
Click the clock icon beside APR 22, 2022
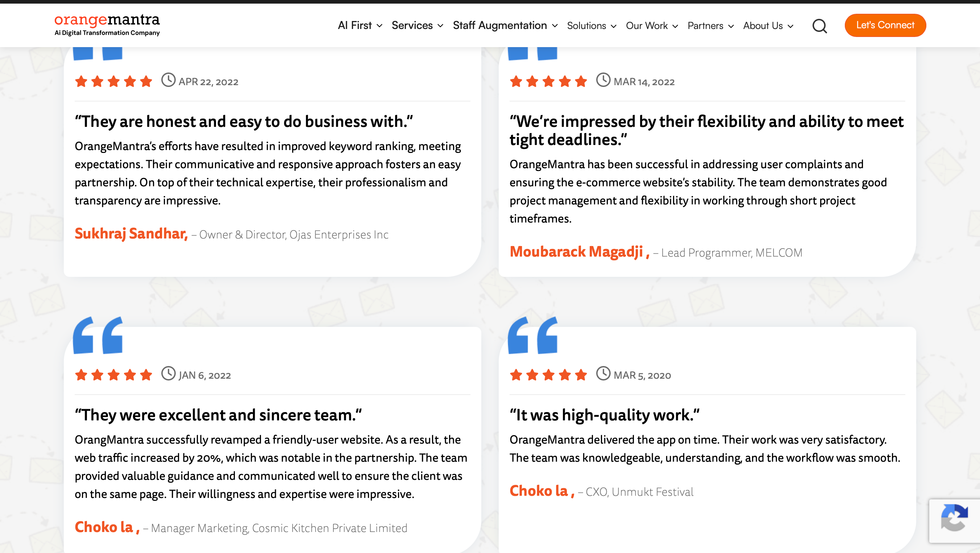coord(168,80)
